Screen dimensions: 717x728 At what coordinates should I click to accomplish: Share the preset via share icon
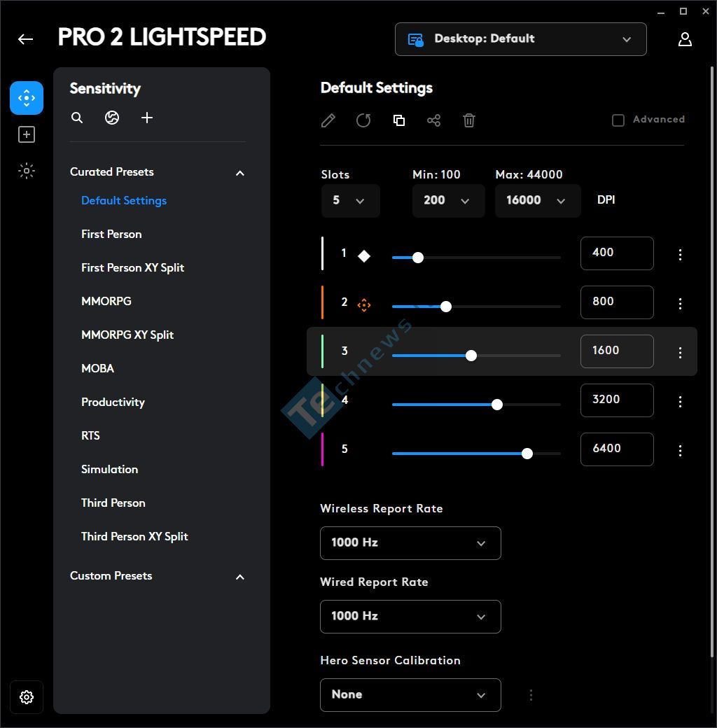coord(433,120)
